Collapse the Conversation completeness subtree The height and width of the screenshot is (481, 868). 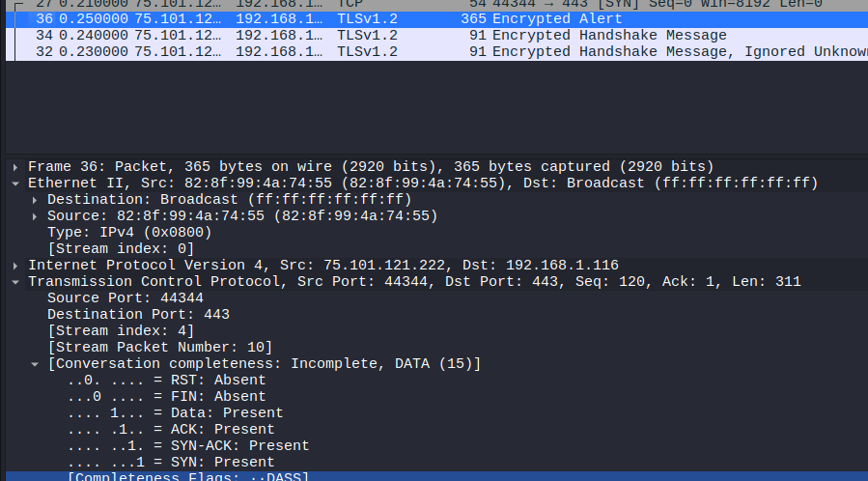point(36,363)
